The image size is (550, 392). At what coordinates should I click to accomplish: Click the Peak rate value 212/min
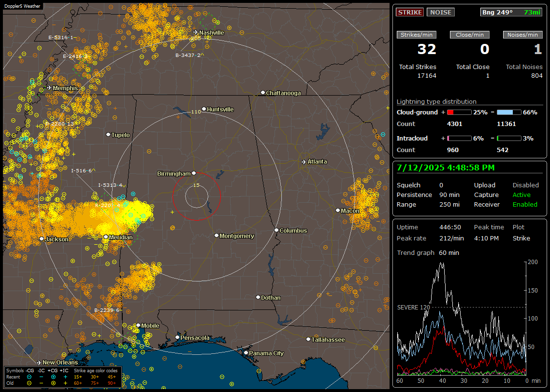(451, 238)
